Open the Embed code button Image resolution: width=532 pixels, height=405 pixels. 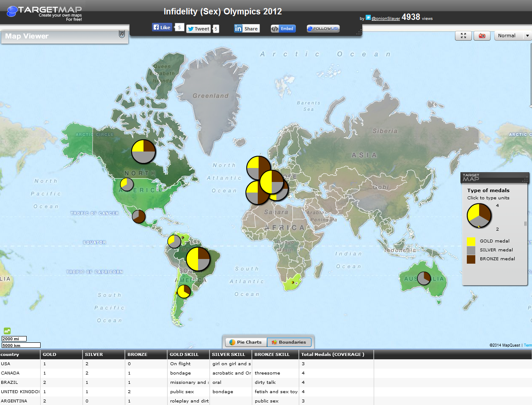click(283, 29)
